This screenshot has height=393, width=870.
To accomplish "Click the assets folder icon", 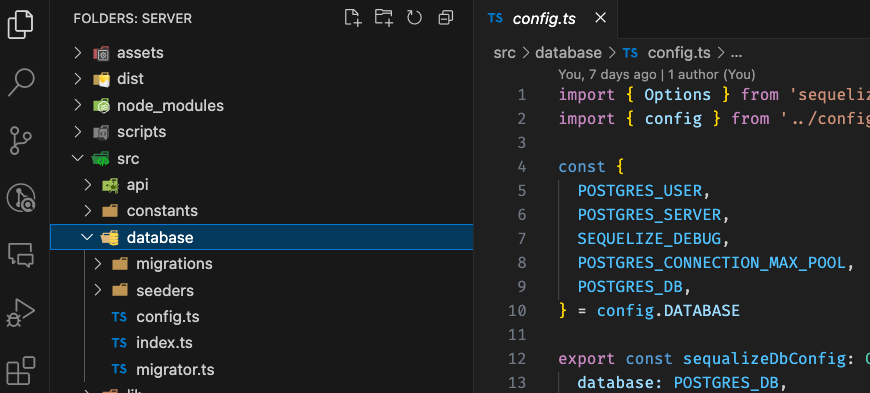I will pyautogui.click(x=101, y=53).
